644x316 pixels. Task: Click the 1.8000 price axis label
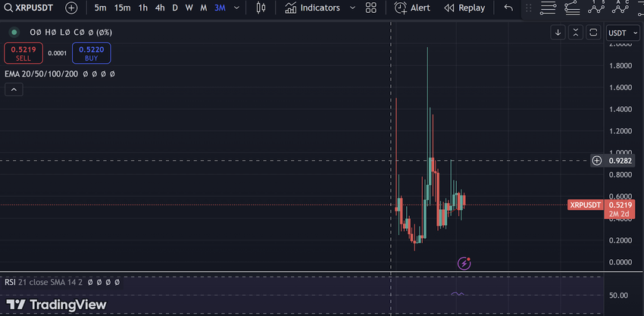(x=621, y=66)
